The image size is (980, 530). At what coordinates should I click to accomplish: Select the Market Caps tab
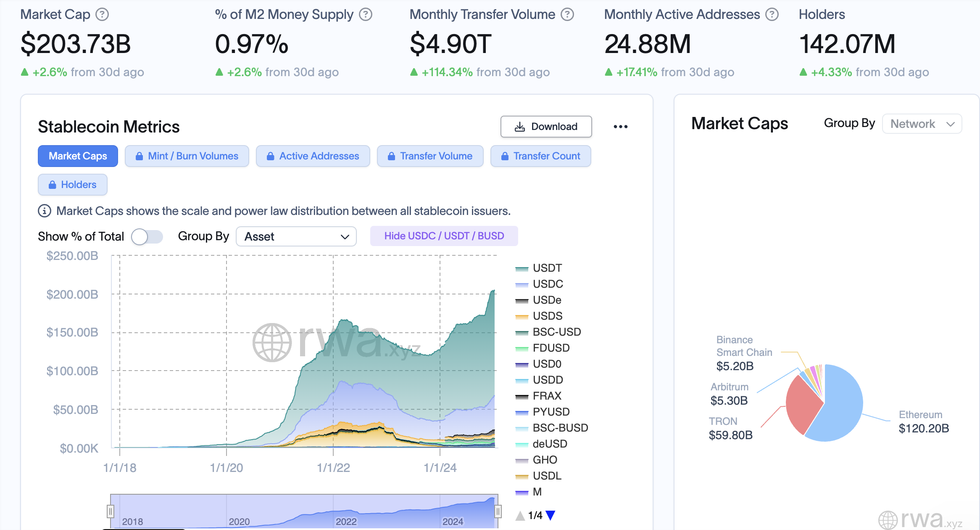click(x=78, y=156)
